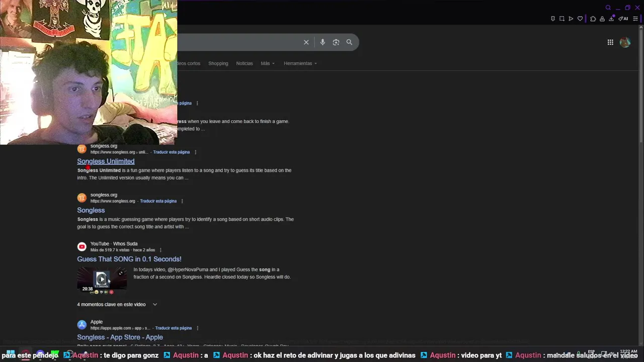
Task: Clear the search box with the X
Action: tap(306, 42)
